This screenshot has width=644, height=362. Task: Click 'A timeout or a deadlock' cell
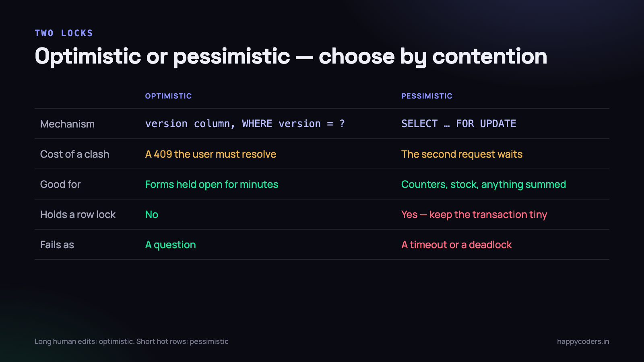[456, 245]
